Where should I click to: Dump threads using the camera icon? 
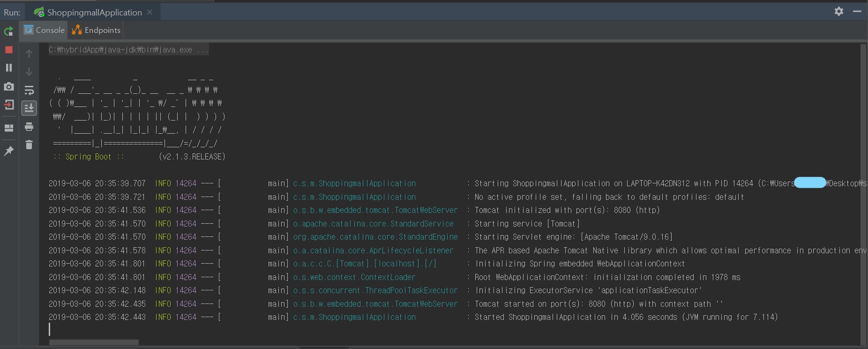click(8, 86)
